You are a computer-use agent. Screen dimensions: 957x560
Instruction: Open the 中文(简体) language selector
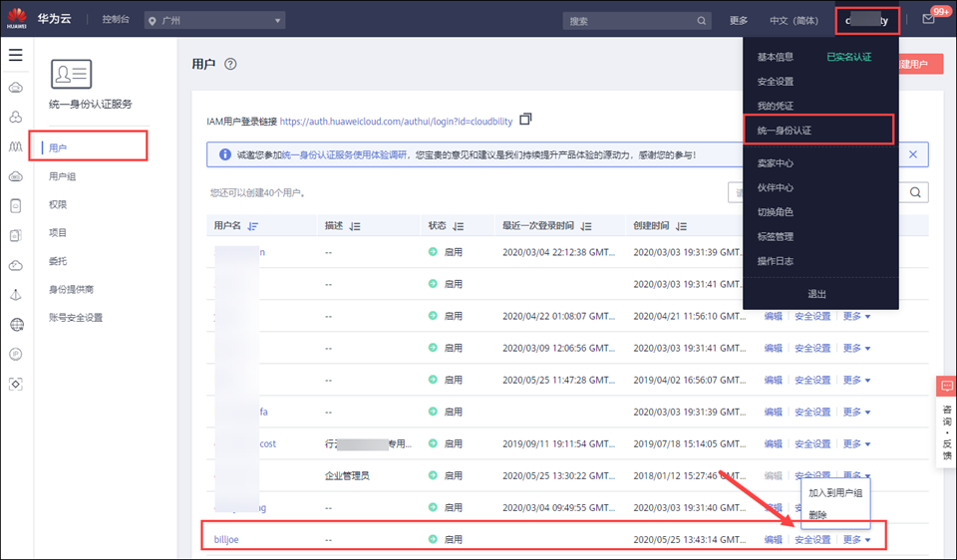click(794, 20)
